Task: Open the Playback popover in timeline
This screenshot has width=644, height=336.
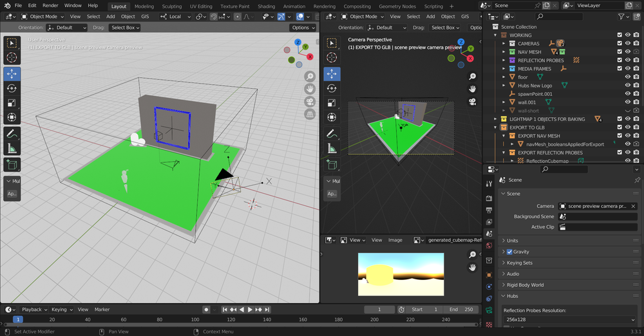Action: point(35,310)
